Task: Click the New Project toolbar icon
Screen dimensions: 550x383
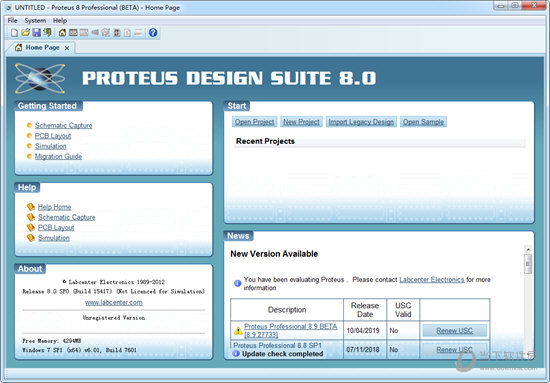Action: pos(14,33)
